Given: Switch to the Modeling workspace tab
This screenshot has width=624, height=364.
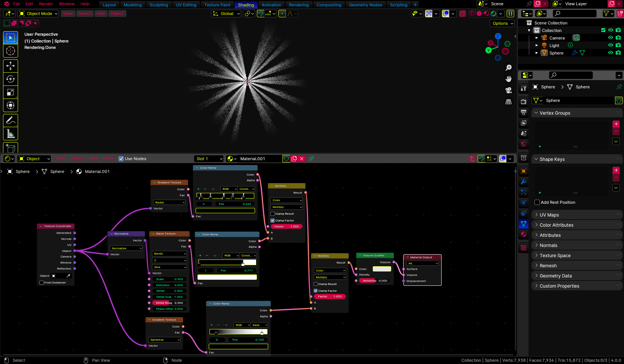Looking at the screenshot, I should (x=133, y=5).
